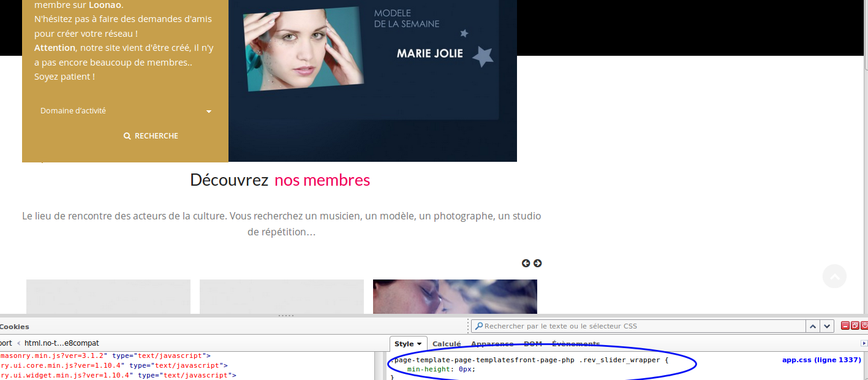Open the Style tab options dropdown
The width and height of the screenshot is (868, 380).
point(420,344)
